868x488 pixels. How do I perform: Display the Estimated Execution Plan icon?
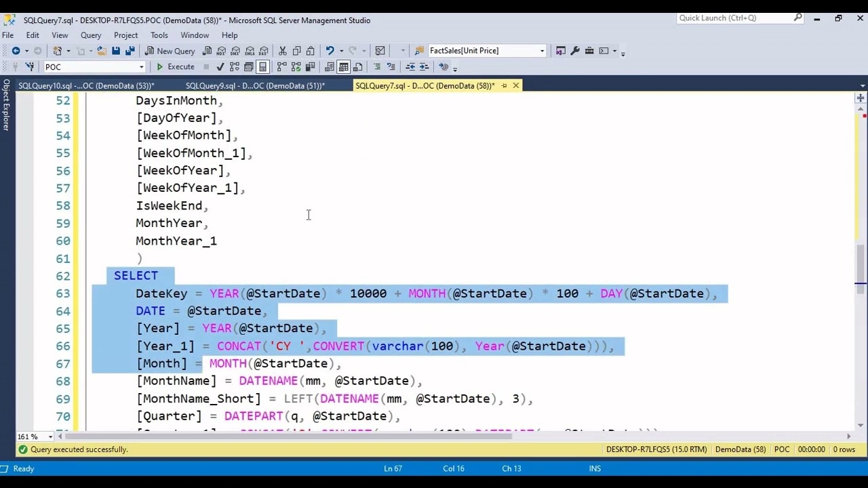pyautogui.click(x=234, y=66)
